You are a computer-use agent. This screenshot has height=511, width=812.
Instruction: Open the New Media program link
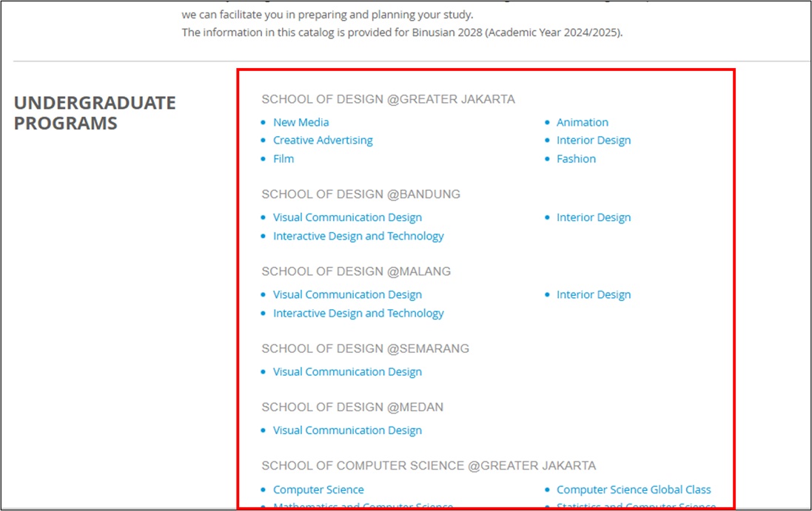pyautogui.click(x=301, y=123)
